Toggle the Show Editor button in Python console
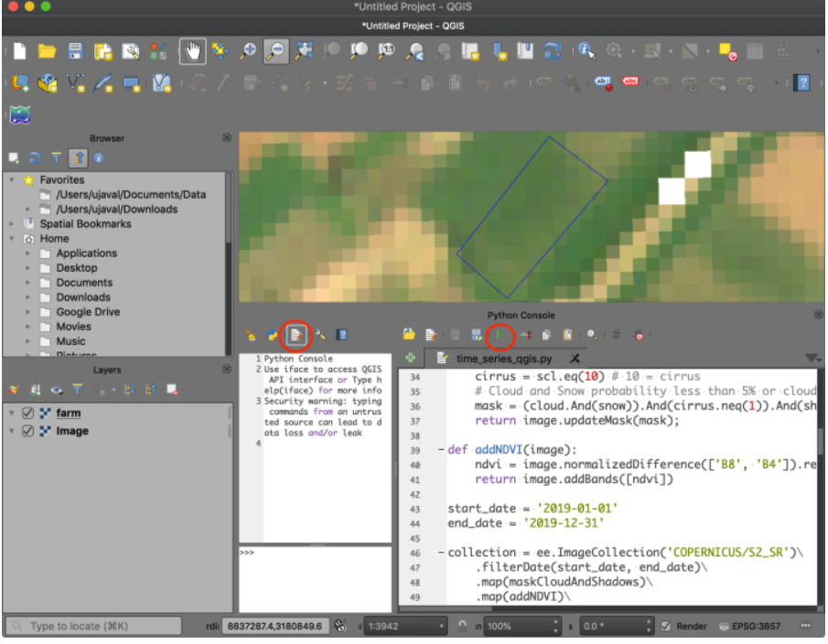This screenshot has width=828, height=644. click(296, 335)
